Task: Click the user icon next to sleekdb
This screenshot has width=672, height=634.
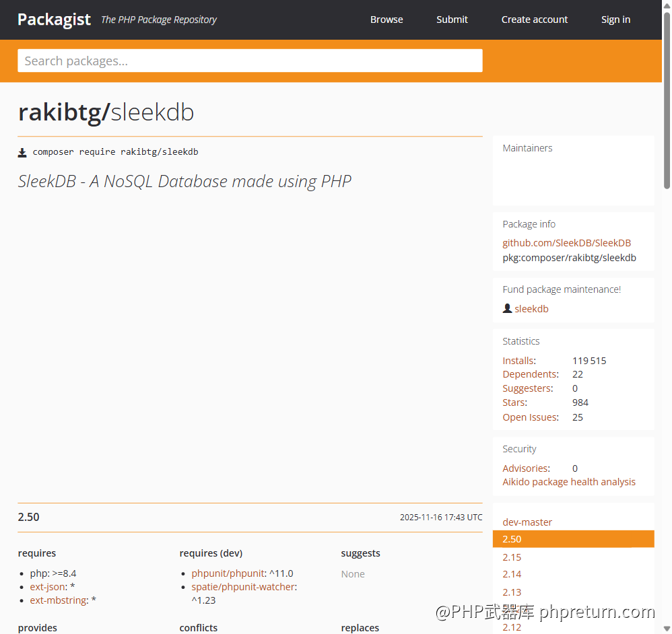Action: pos(507,308)
